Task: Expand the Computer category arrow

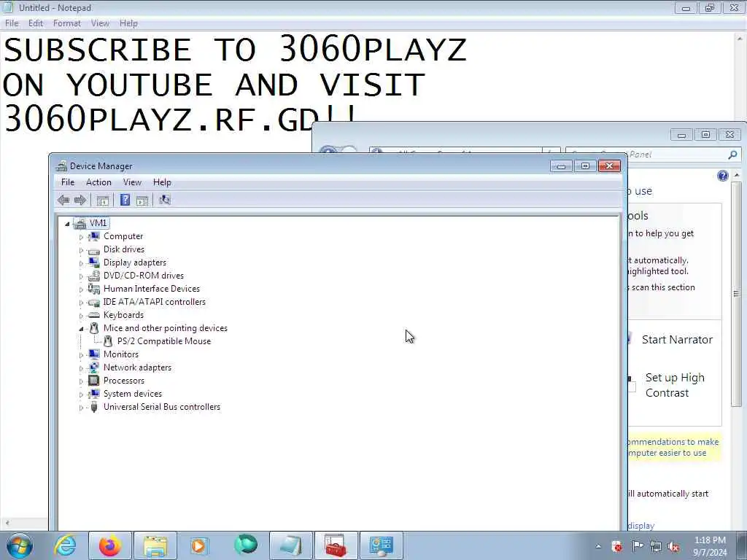Action: pos(81,237)
